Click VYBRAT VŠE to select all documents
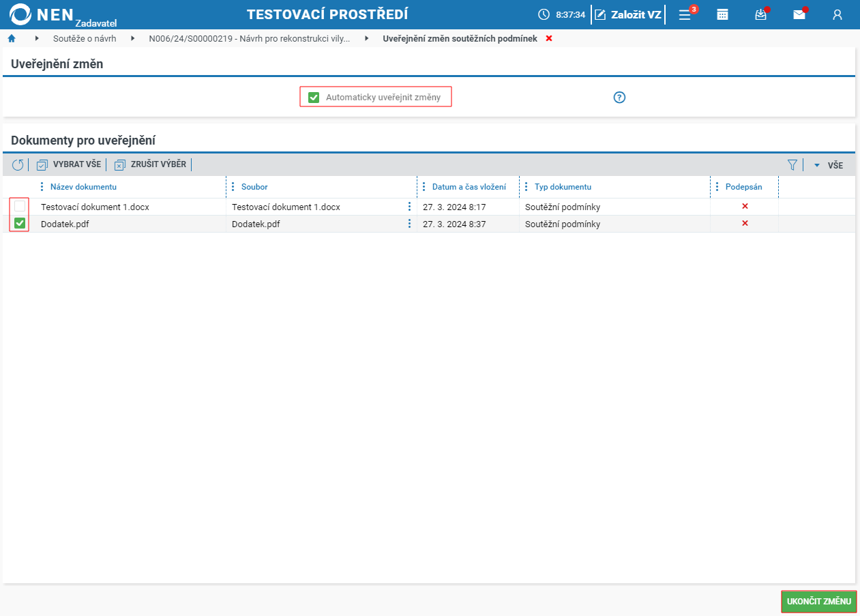860x616 pixels. (x=69, y=164)
